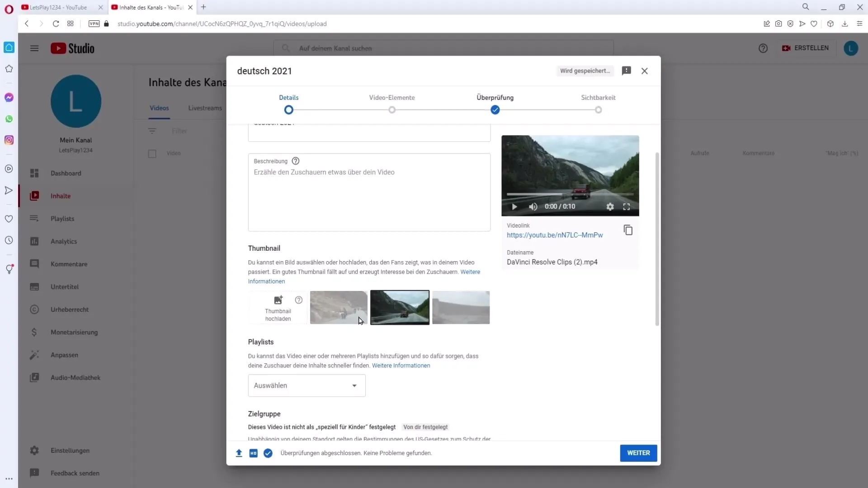Open Anpassen in sidebar
The width and height of the screenshot is (868, 488).
[x=76, y=355]
